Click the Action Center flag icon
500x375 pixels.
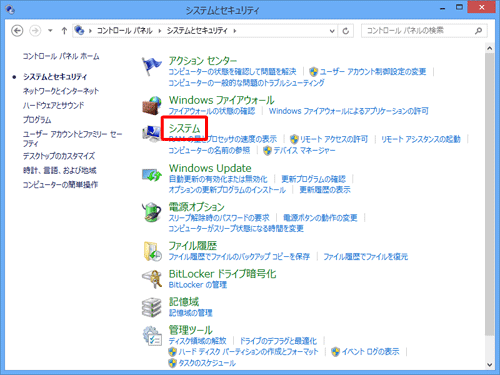[x=151, y=66]
